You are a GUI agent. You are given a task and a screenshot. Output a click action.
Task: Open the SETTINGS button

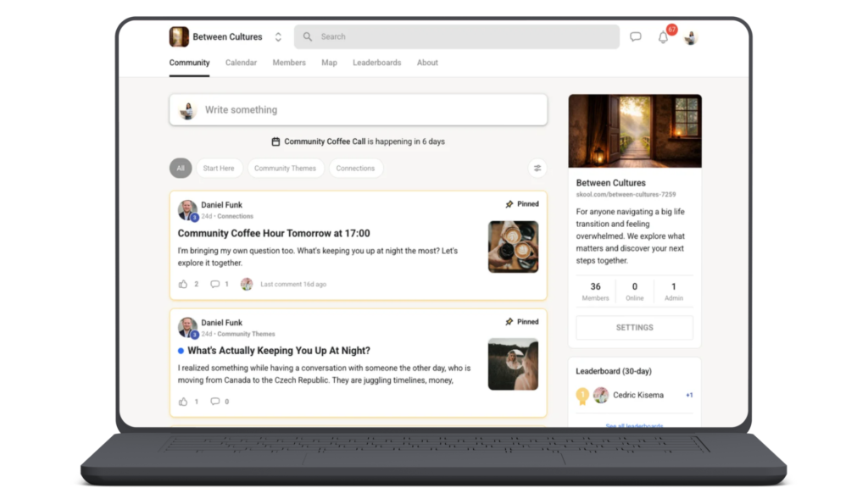click(x=634, y=328)
